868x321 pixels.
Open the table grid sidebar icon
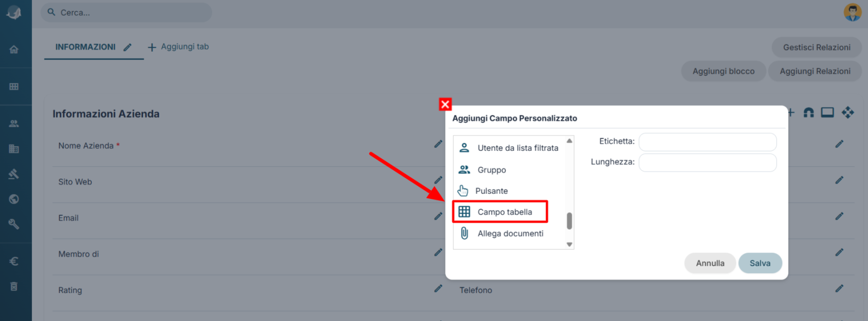pyautogui.click(x=14, y=86)
